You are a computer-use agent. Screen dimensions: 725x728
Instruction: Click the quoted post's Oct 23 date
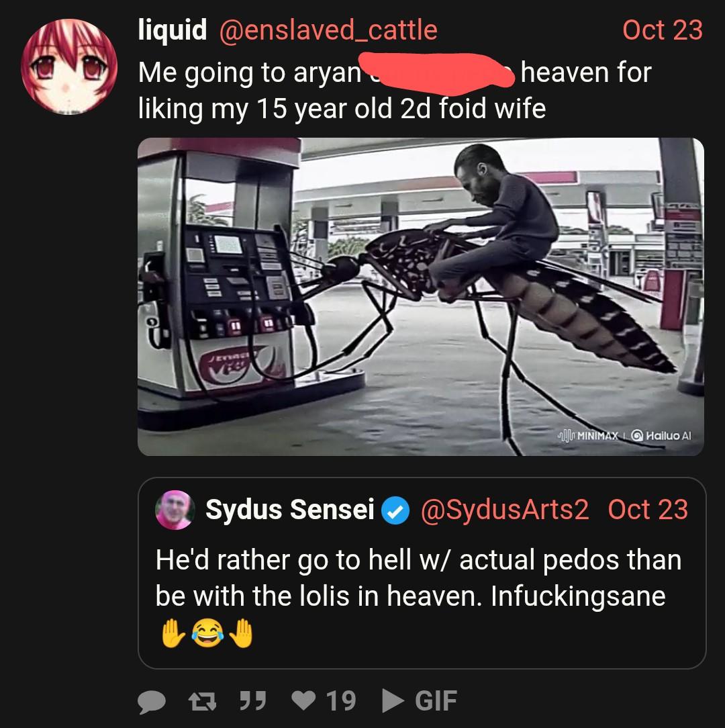click(x=648, y=510)
